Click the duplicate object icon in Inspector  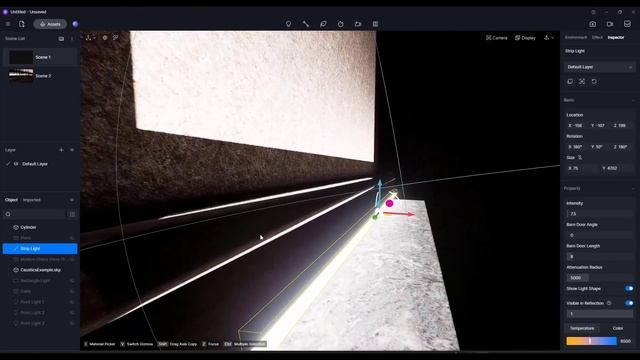point(570,82)
